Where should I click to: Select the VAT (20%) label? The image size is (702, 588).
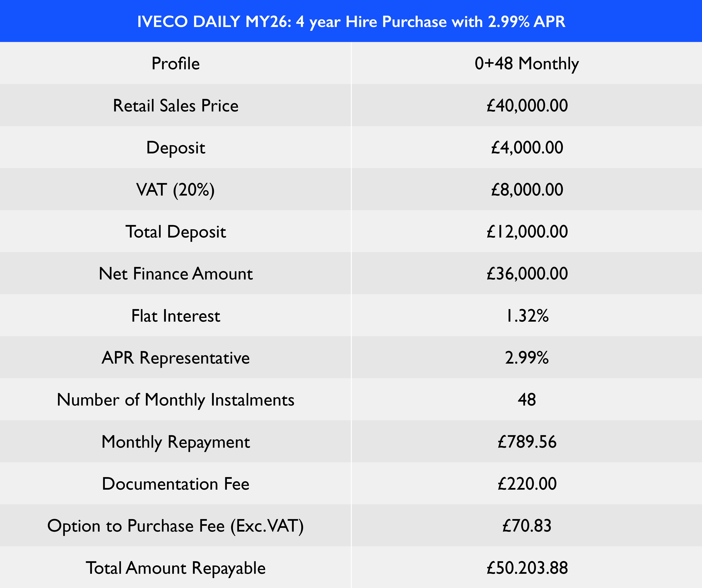[x=176, y=190]
